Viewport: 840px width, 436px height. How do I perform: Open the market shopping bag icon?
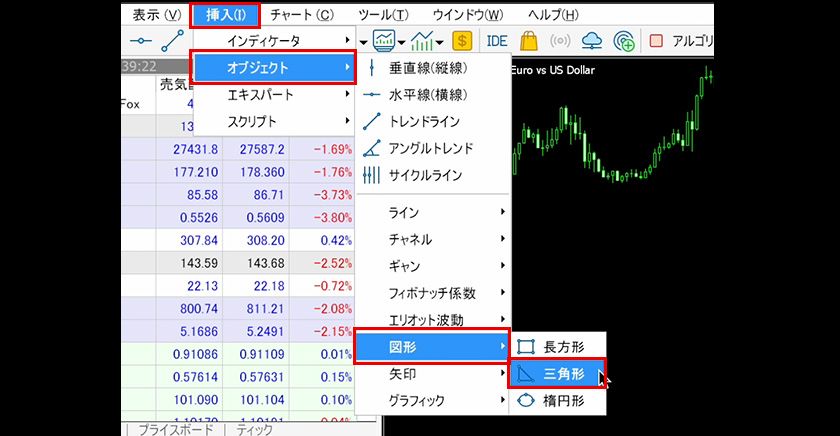(x=529, y=41)
